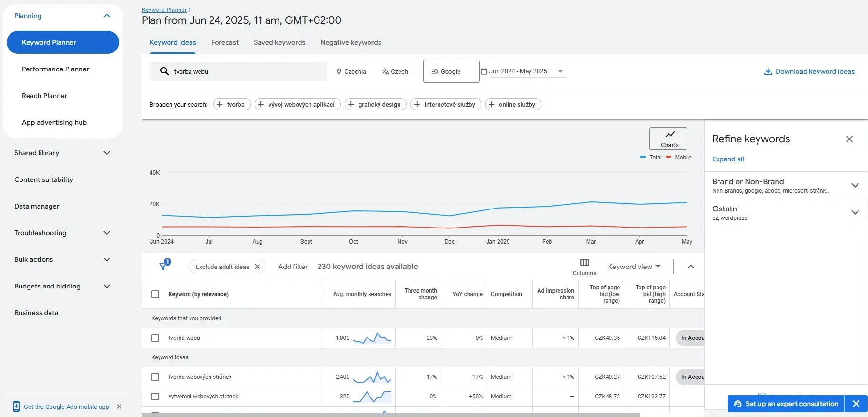
Task: Toggle the select-all keywords checkbox
Action: (155, 294)
